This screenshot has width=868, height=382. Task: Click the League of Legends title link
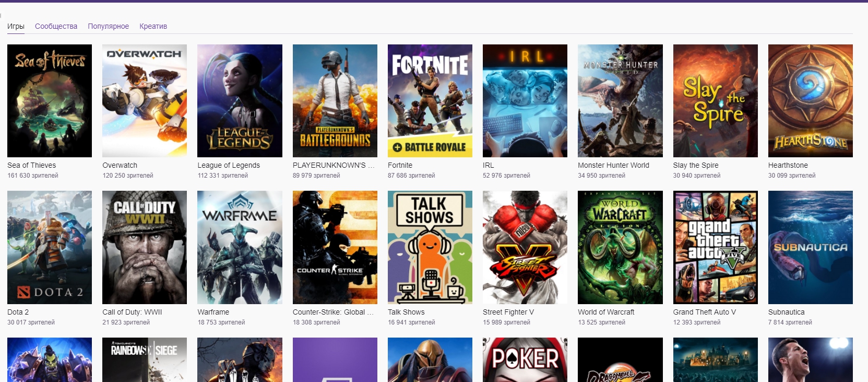[229, 165]
